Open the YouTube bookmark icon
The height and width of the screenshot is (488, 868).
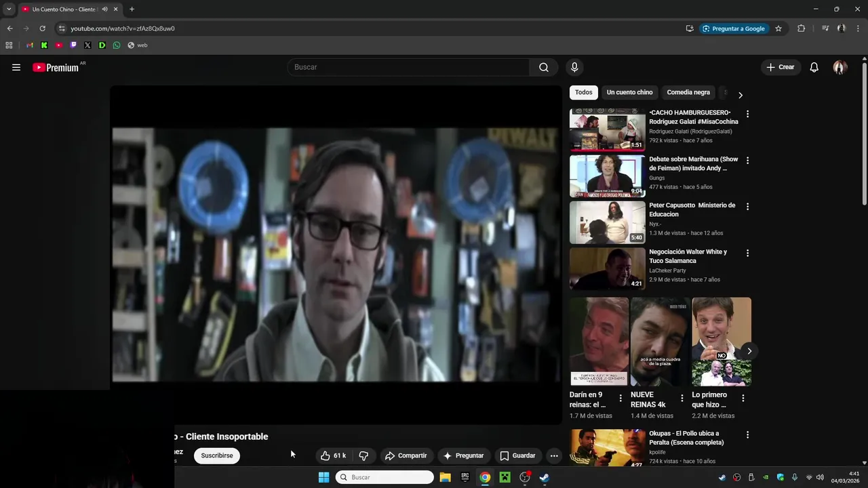59,45
